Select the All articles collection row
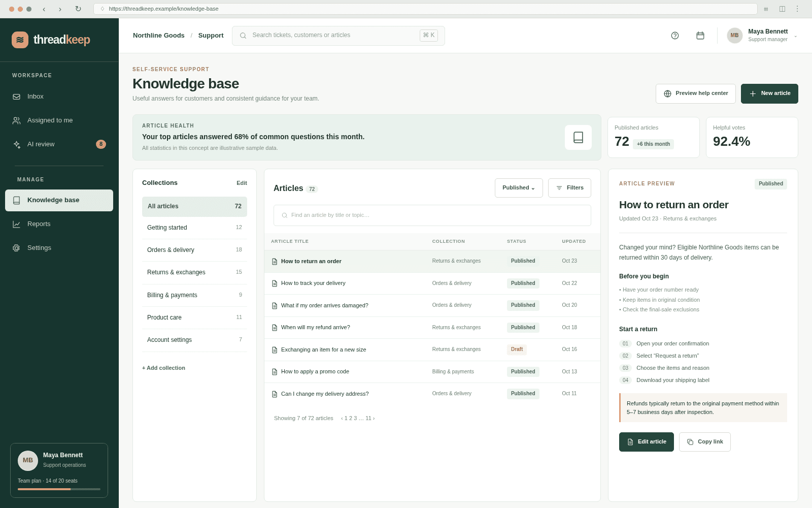Image resolution: width=812 pixels, height=508 pixels. pyautogui.click(x=194, y=206)
